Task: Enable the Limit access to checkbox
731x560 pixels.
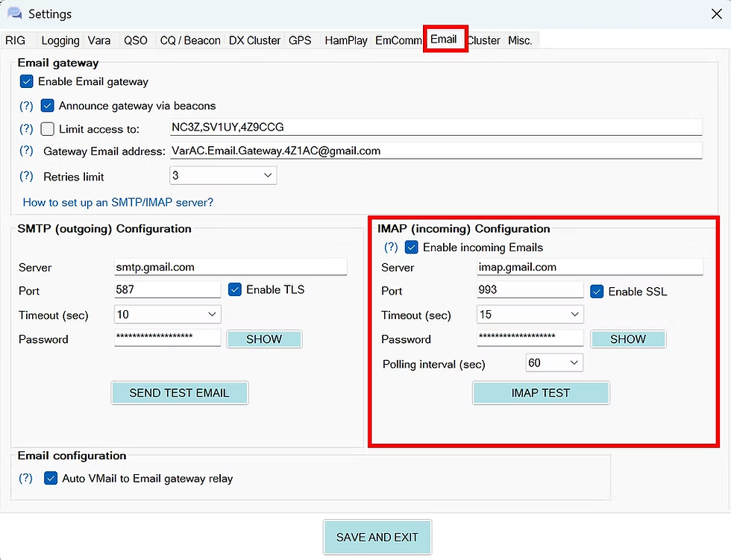Action: tap(48, 128)
